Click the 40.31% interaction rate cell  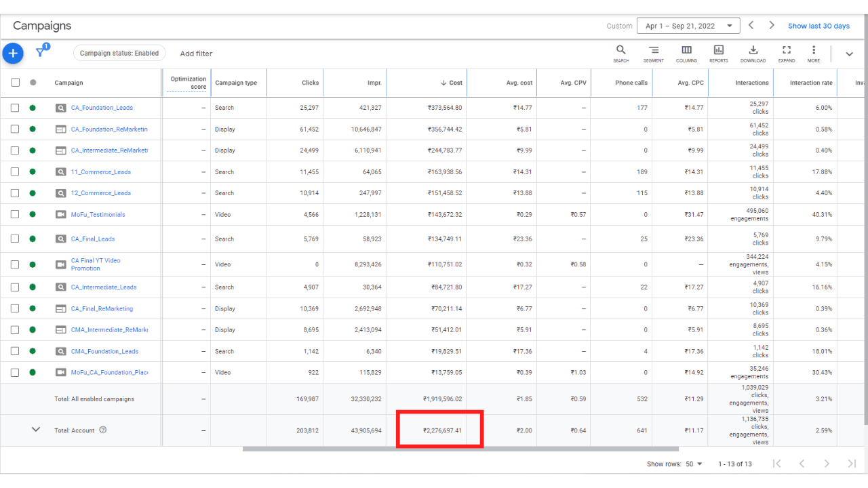point(822,215)
